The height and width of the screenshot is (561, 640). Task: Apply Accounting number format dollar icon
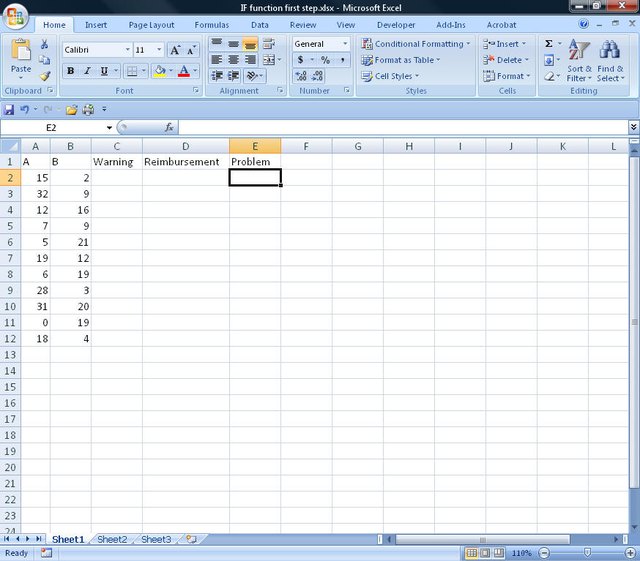tap(301, 60)
